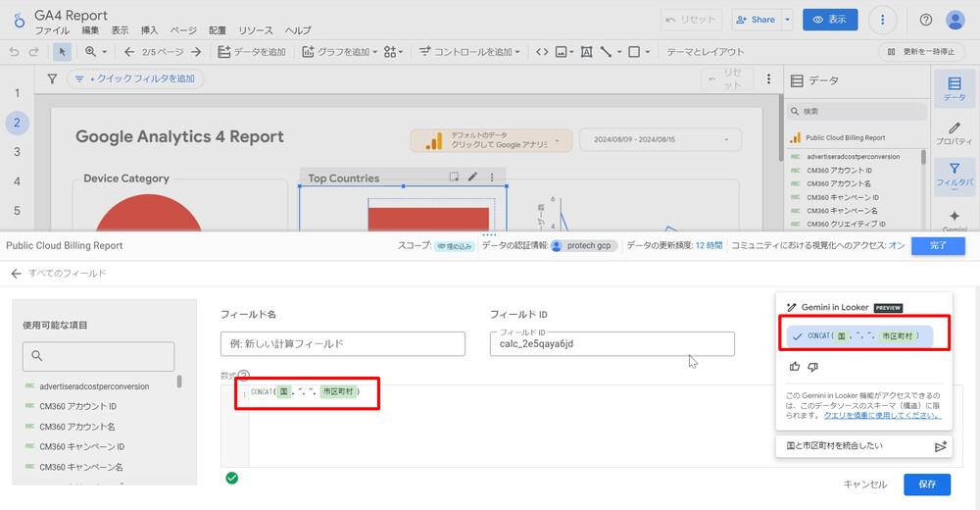Click the field name input box
980x510 pixels.
tap(342, 344)
